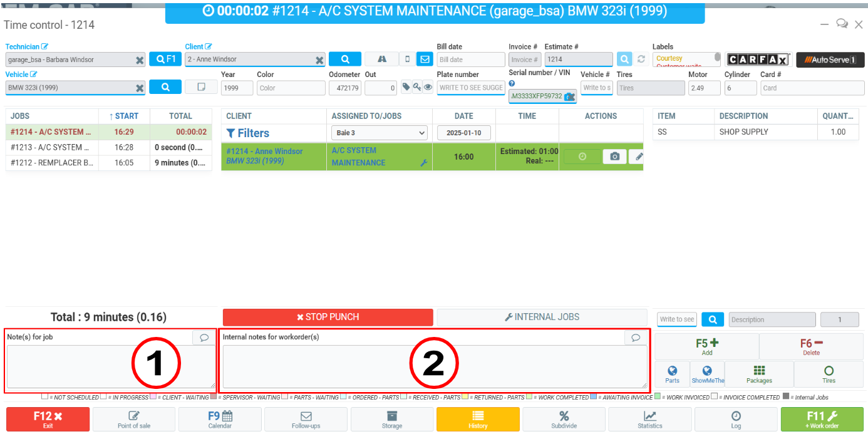Click the pencil edit icon in Actions
The height and width of the screenshot is (434, 868).
(x=638, y=157)
